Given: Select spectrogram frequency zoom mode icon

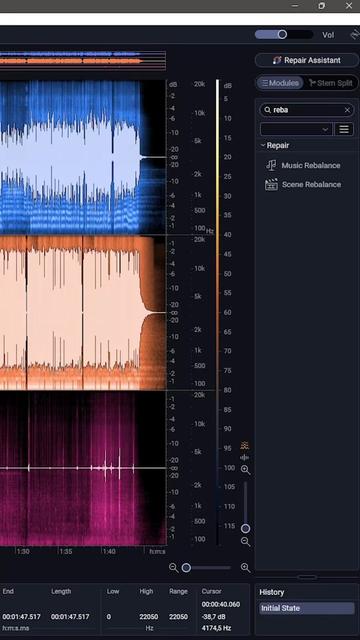Looking at the screenshot, I should click(245, 445).
